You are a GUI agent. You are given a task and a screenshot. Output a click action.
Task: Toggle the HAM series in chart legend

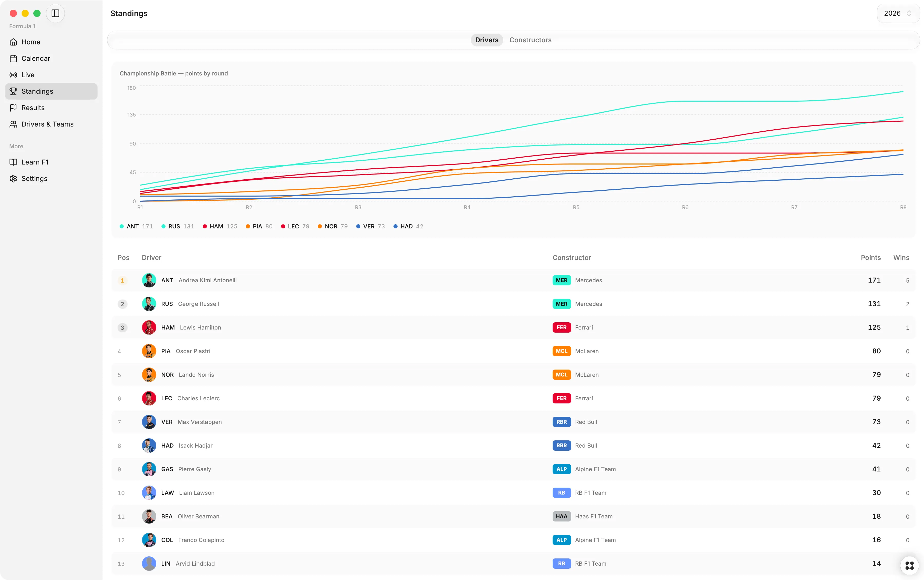pyautogui.click(x=220, y=226)
